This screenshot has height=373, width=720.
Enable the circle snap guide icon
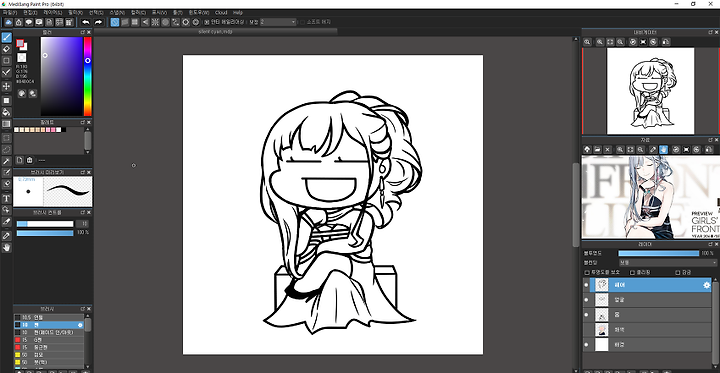coord(165,22)
